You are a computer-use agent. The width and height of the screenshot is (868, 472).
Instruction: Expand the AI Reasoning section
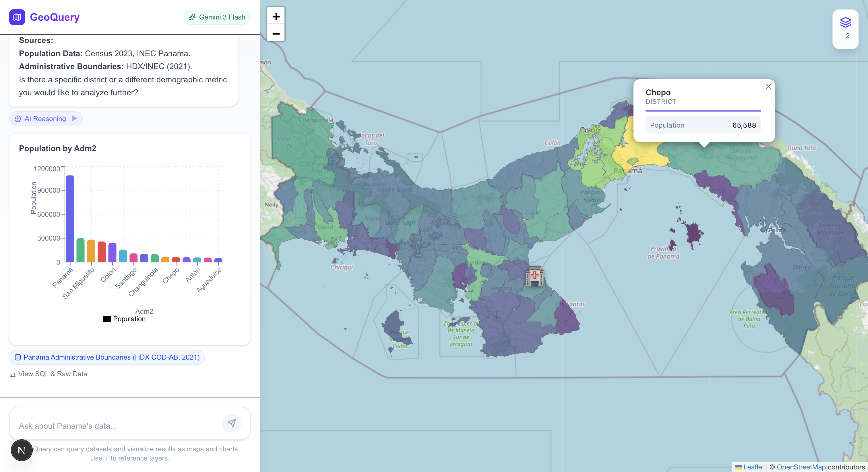46,118
